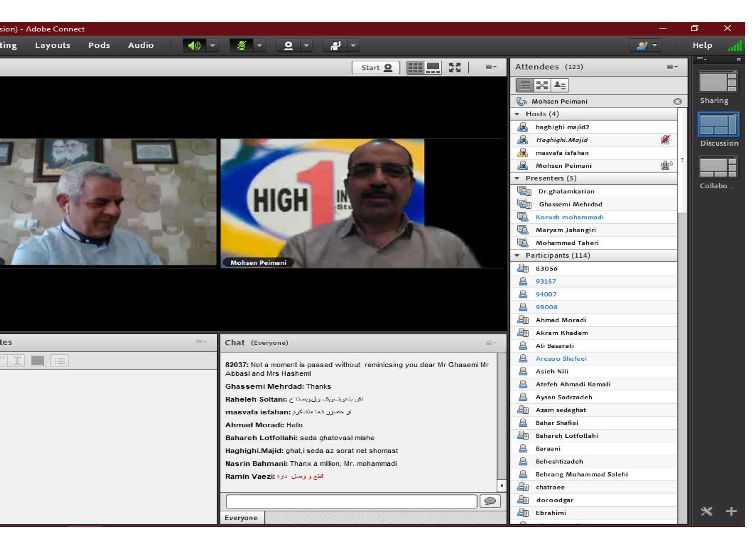Viewport: 756px width, 535px height.
Task: Open the Pods menu
Action: coord(99,45)
